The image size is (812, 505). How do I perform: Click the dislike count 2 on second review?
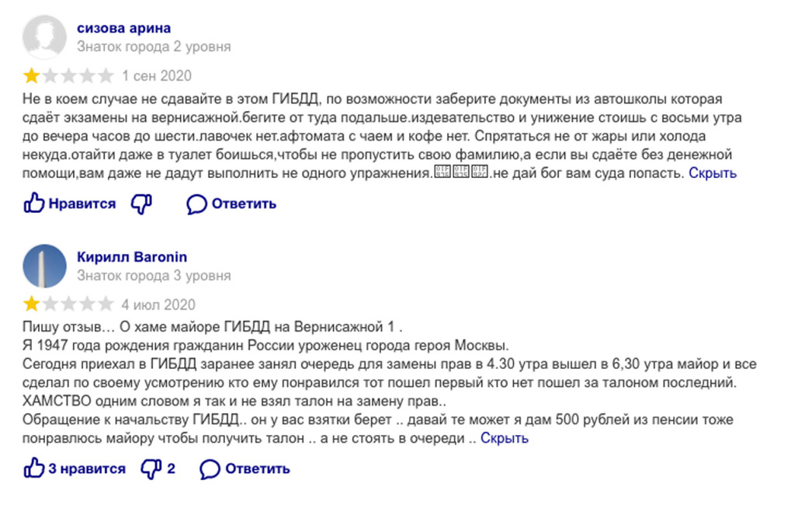coord(171,469)
